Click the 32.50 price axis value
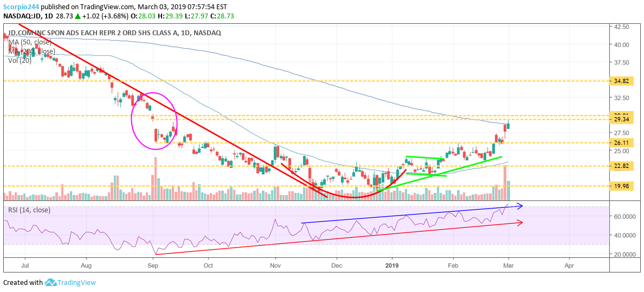644x292 pixels. [x=621, y=98]
